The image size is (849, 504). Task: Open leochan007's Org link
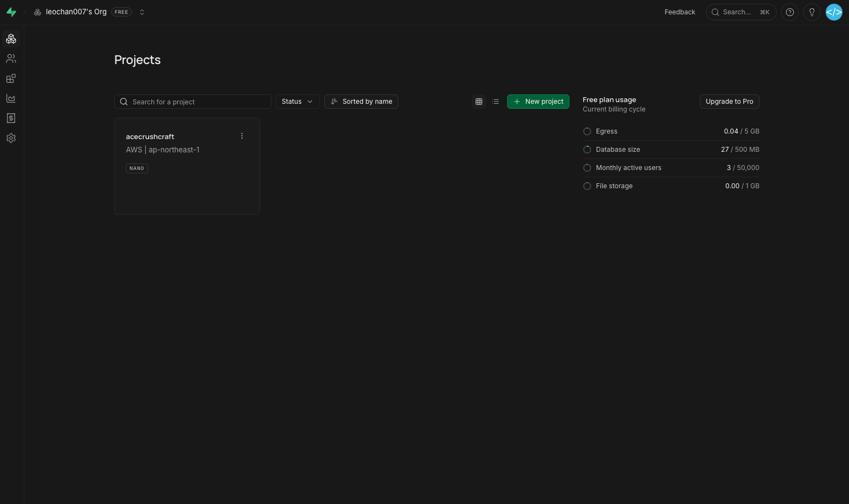click(x=76, y=12)
